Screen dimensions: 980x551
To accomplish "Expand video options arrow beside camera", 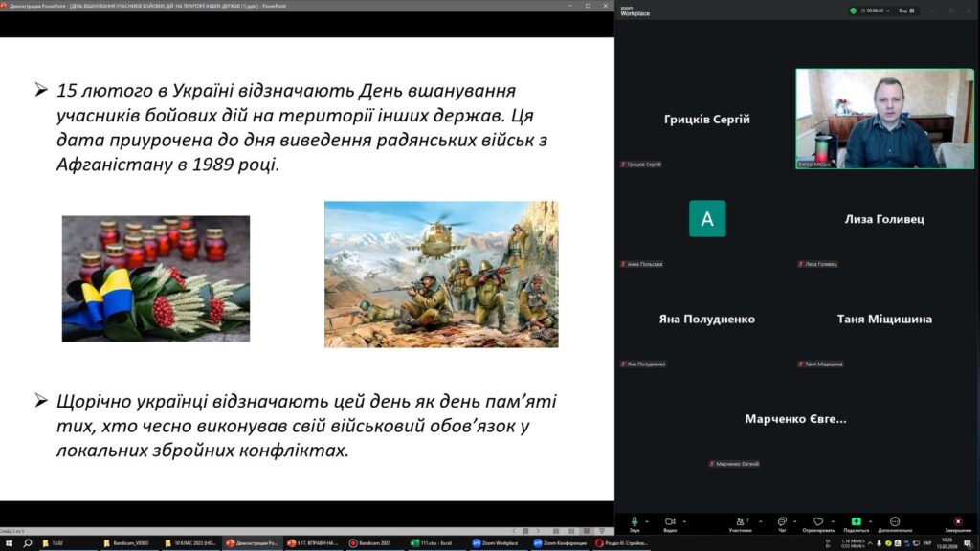I will point(684,520).
